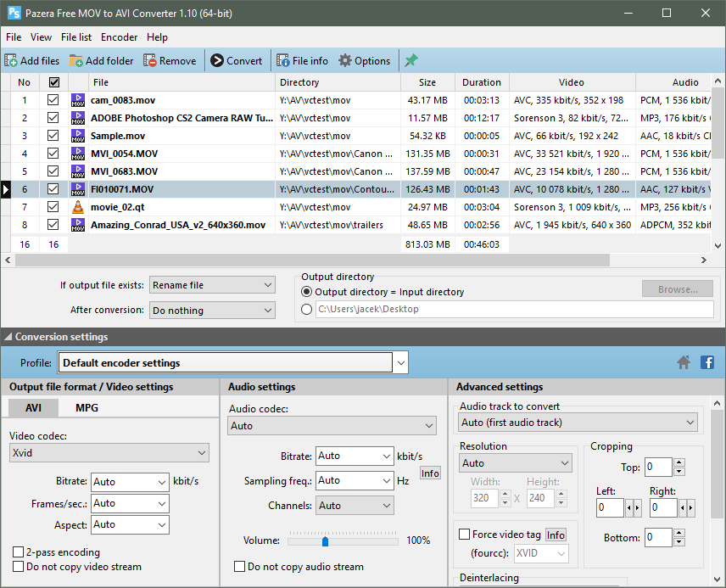Click the MOV file icon for cam_0083.mov
The width and height of the screenshot is (726, 588).
coord(78,100)
